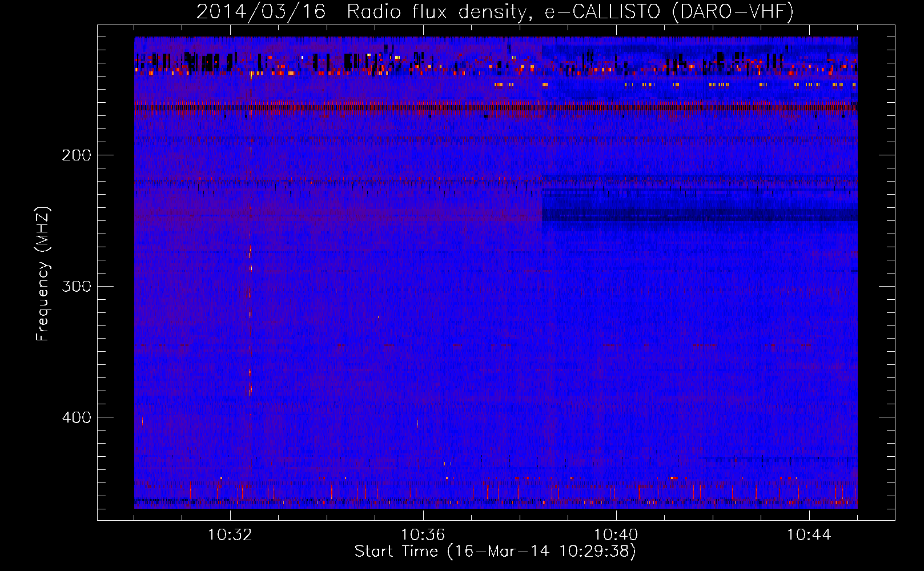Click the 10:32 time tick label

pos(230,535)
